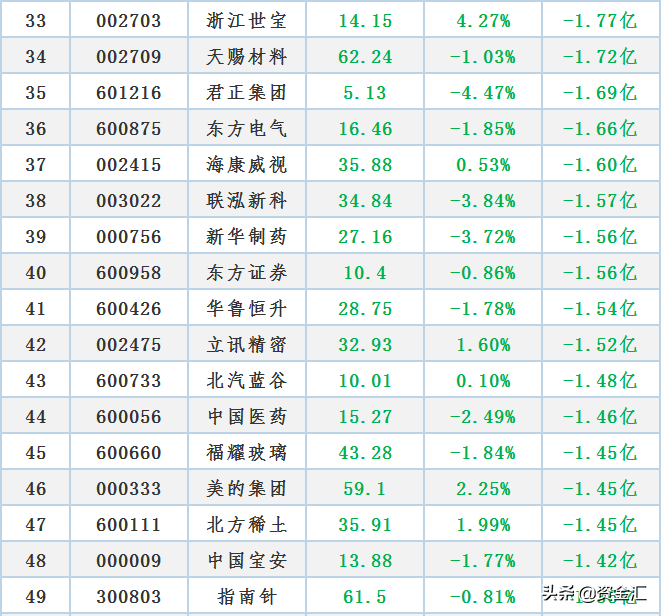
Task: Click net flow -1.52亿
Action: pos(600,345)
